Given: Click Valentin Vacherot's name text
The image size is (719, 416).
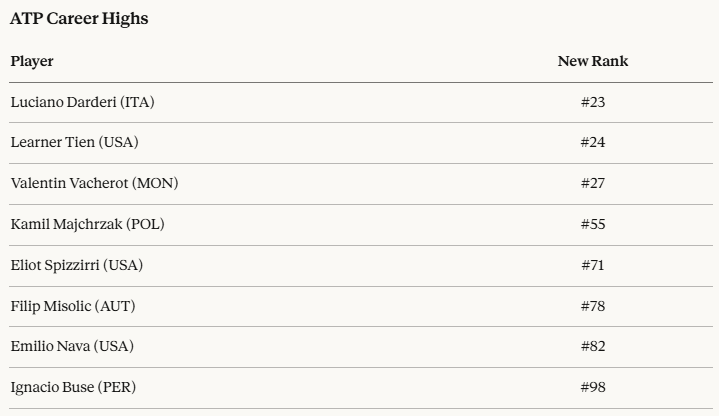Looking at the screenshot, I should tap(70, 184).
